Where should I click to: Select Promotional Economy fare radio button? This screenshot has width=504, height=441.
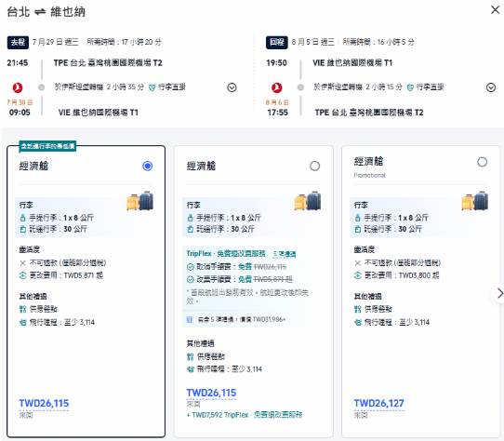(482, 162)
